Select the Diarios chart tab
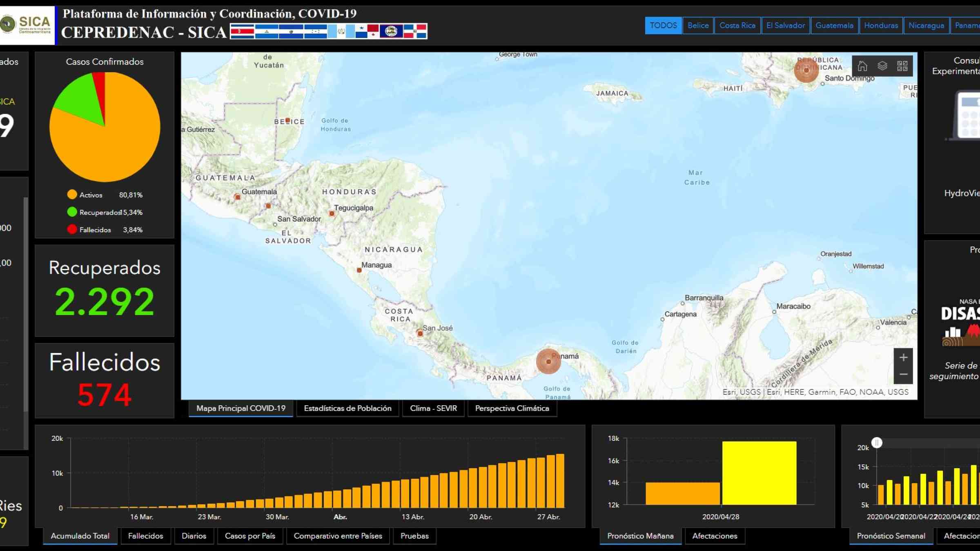The width and height of the screenshot is (980, 551). coord(194,536)
